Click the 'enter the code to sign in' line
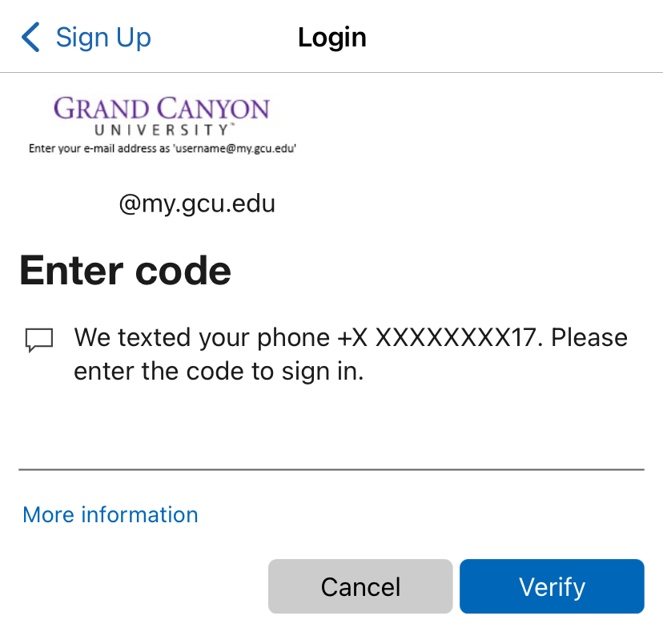The image size is (663, 644). (219, 372)
